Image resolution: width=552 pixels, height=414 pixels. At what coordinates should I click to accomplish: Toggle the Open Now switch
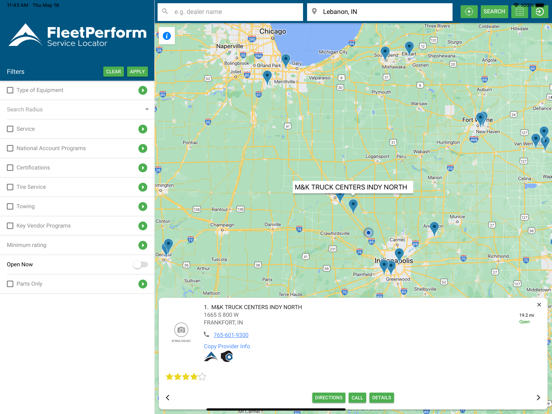tap(140, 264)
